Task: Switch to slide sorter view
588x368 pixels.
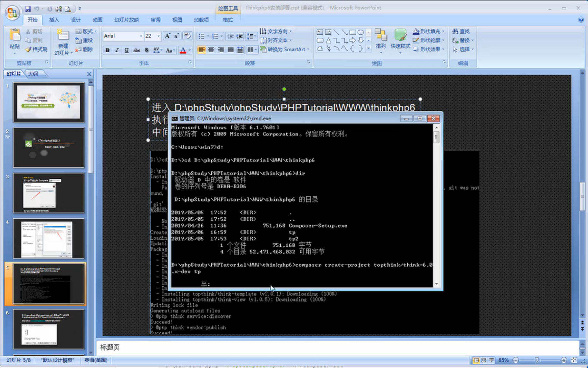Action: pyautogui.click(x=484, y=360)
